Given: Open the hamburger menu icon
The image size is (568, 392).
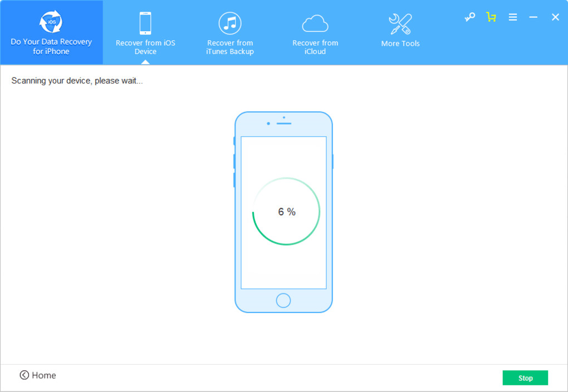Looking at the screenshot, I should pos(512,17).
